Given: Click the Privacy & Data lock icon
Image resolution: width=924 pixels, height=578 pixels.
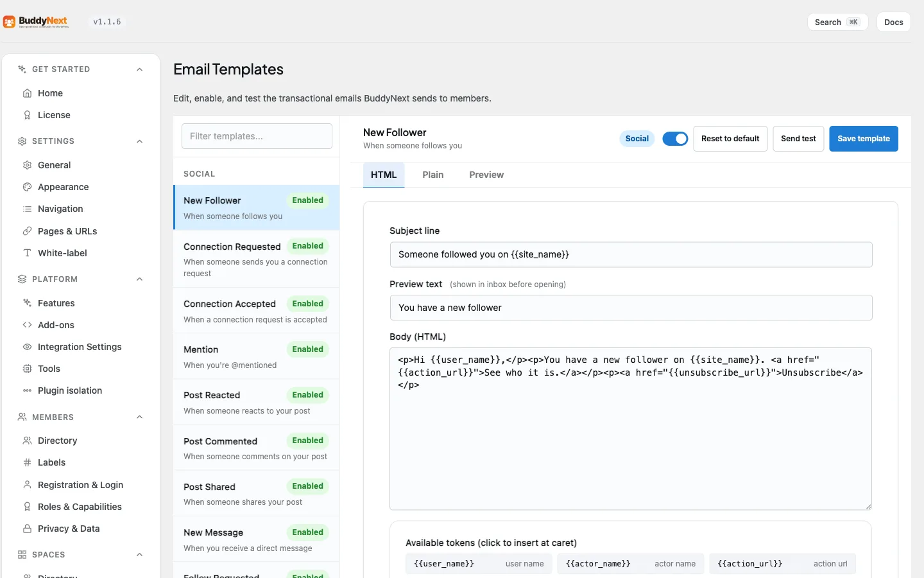Looking at the screenshot, I should coord(27,529).
